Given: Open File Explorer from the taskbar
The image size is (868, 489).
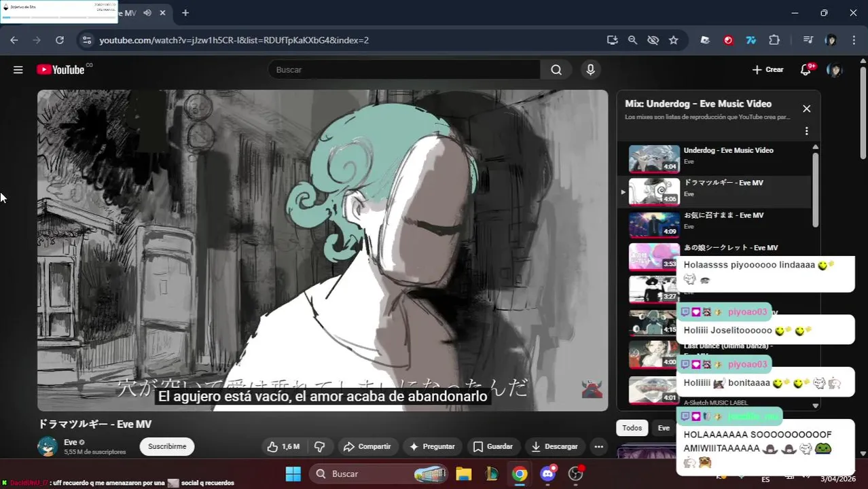Looking at the screenshot, I should tap(463, 473).
